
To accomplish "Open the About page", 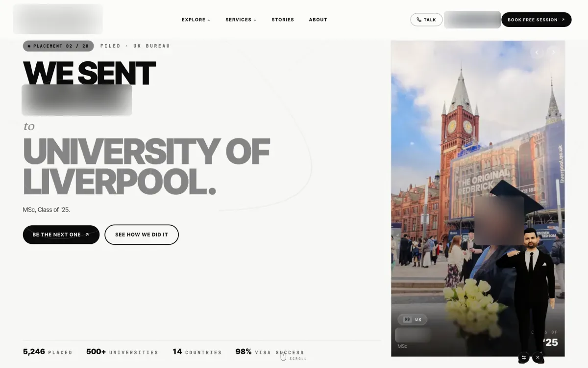I will 318,20.
